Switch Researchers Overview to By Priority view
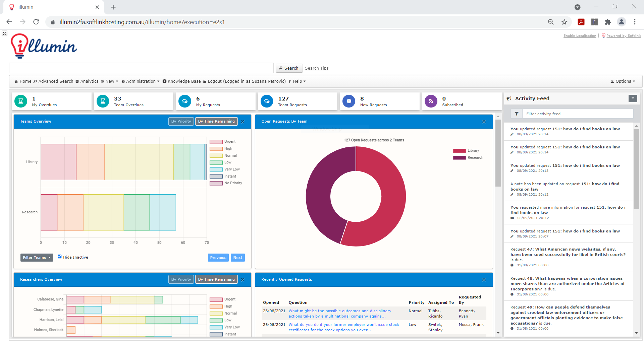The height and width of the screenshot is (345, 644). (x=181, y=279)
